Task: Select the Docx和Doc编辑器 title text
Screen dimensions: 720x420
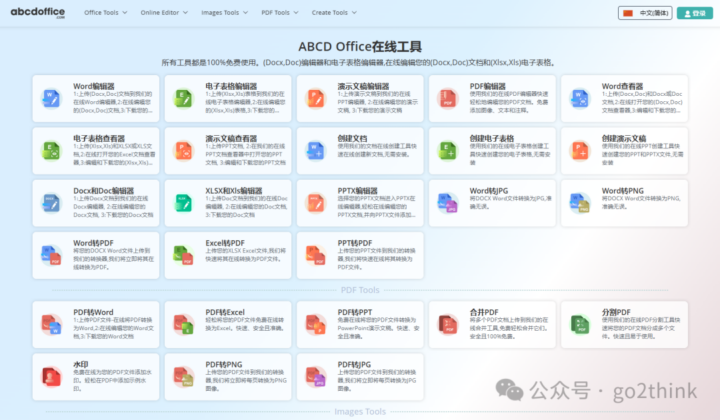Action: pyautogui.click(x=103, y=191)
